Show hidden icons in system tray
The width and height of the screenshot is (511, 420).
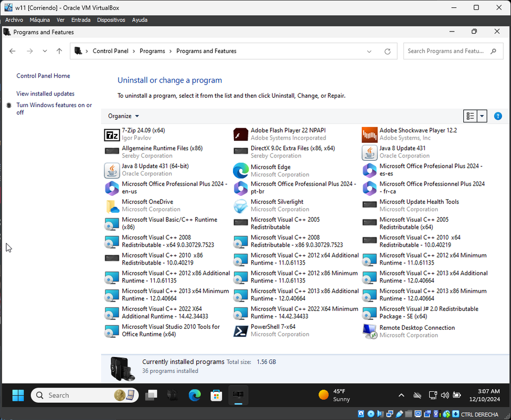401,395
